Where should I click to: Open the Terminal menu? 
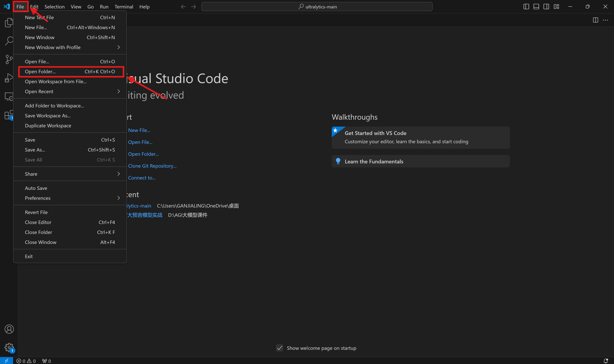(x=124, y=7)
